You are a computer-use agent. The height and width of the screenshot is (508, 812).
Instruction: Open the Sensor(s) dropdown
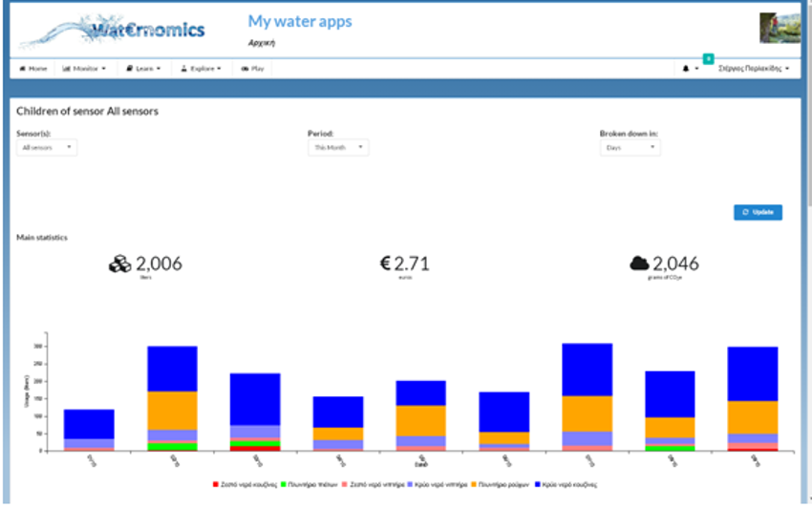[47, 148]
